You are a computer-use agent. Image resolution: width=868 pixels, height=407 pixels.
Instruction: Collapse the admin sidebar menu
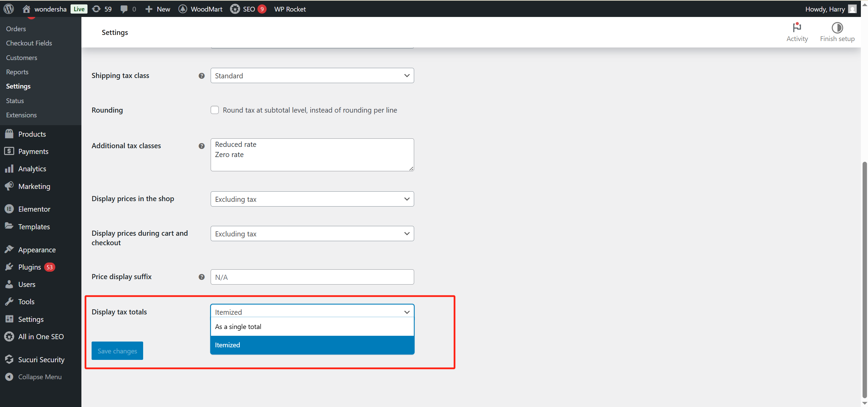pos(40,376)
